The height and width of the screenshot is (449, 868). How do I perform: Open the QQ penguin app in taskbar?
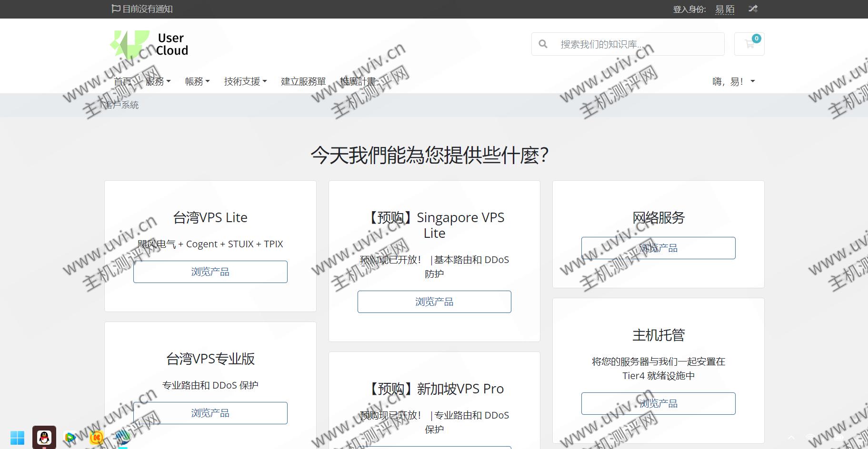(x=44, y=437)
